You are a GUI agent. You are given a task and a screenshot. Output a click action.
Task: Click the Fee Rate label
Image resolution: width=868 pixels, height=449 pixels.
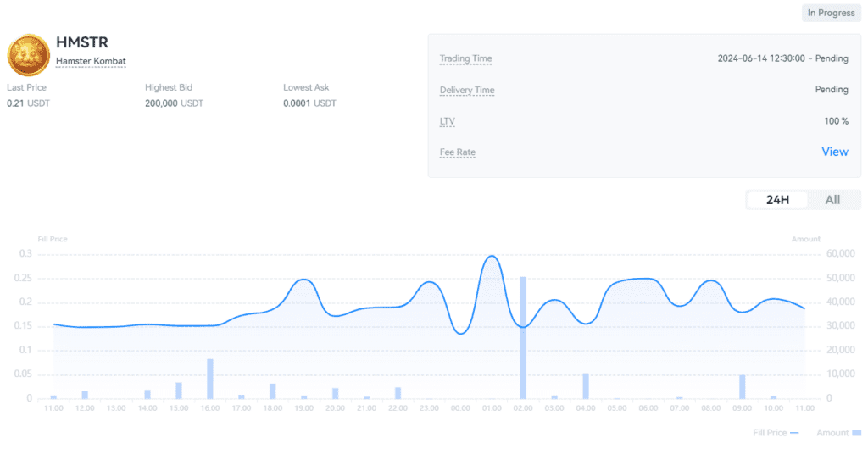pos(457,152)
